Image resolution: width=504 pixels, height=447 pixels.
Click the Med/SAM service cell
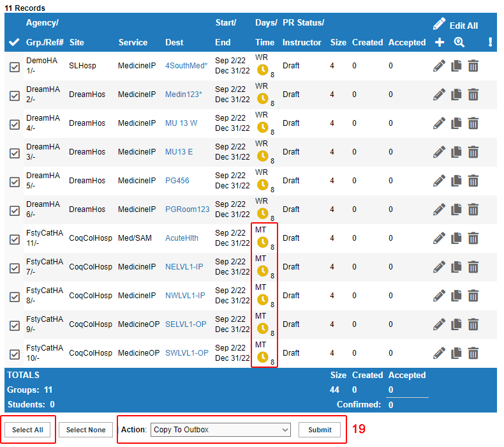pos(135,238)
